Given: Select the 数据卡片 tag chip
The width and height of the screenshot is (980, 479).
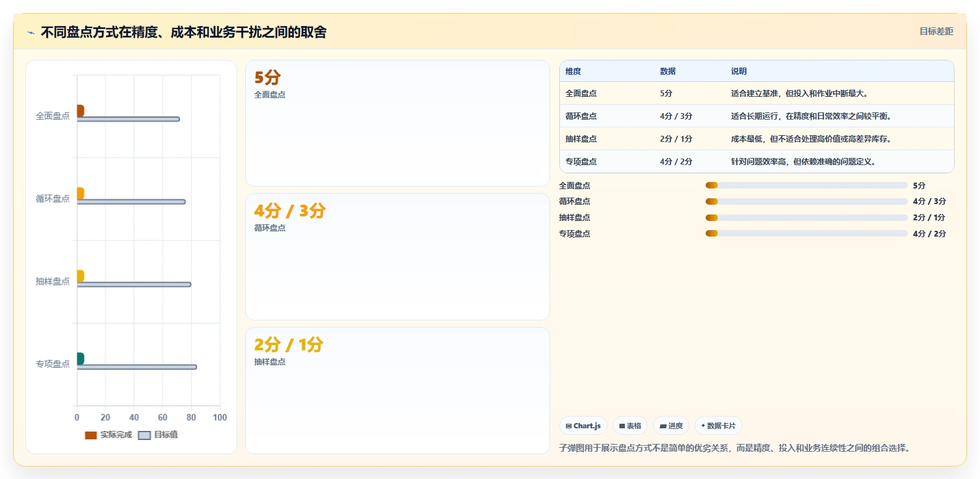Looking at the screenshot, I should click(719, 426).
